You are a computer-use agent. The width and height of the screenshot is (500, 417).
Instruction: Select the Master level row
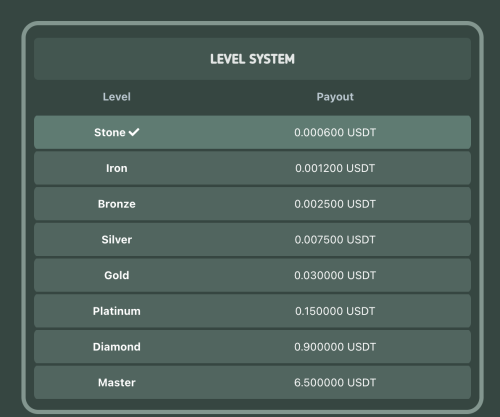[x=252, y=382]
